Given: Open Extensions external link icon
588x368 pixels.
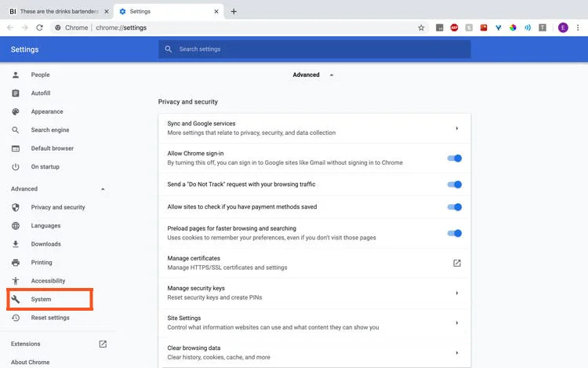Looking at the screenshot, I should click(103, 344).
